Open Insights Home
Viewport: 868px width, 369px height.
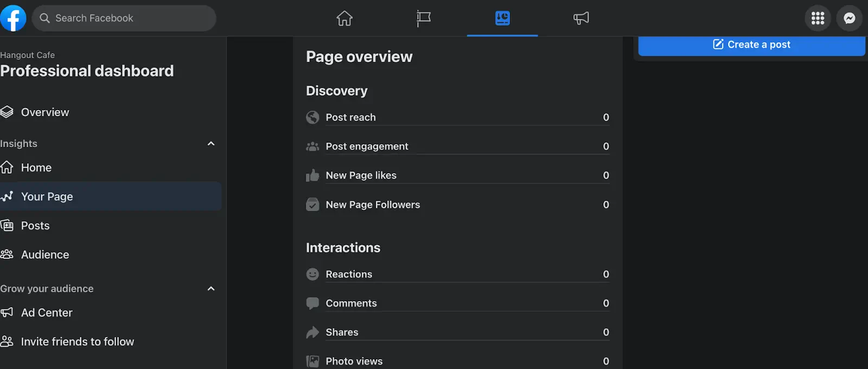[x=111, y=168]
